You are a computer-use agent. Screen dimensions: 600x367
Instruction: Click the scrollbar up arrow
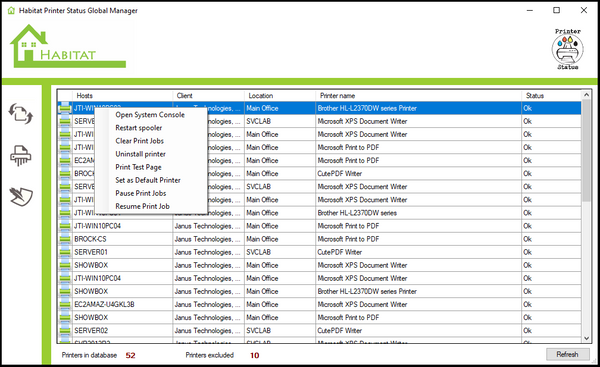[586, 95]
